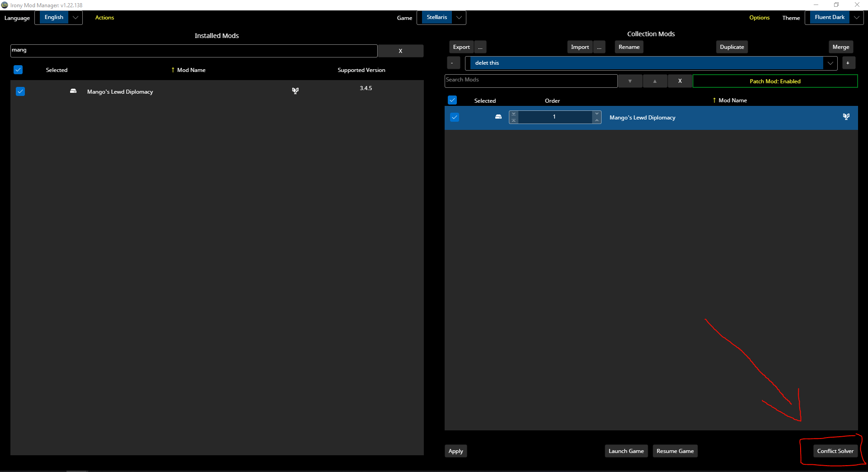Viewport: 868px width, 472px height.
Task: Jump to next collection search result arrow
Action: pyautogui.click(x=630, y=81)
